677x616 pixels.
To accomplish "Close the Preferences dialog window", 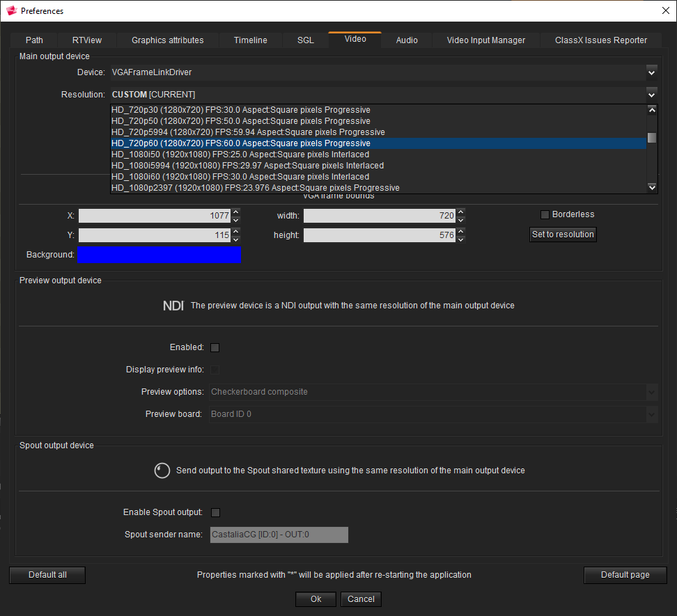I will [664, 10].
